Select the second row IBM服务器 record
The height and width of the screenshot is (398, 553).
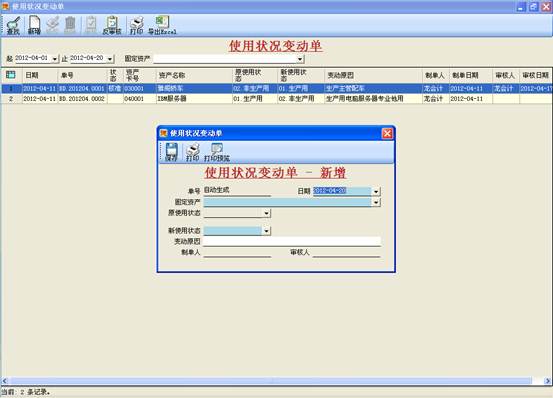point(276,99)
